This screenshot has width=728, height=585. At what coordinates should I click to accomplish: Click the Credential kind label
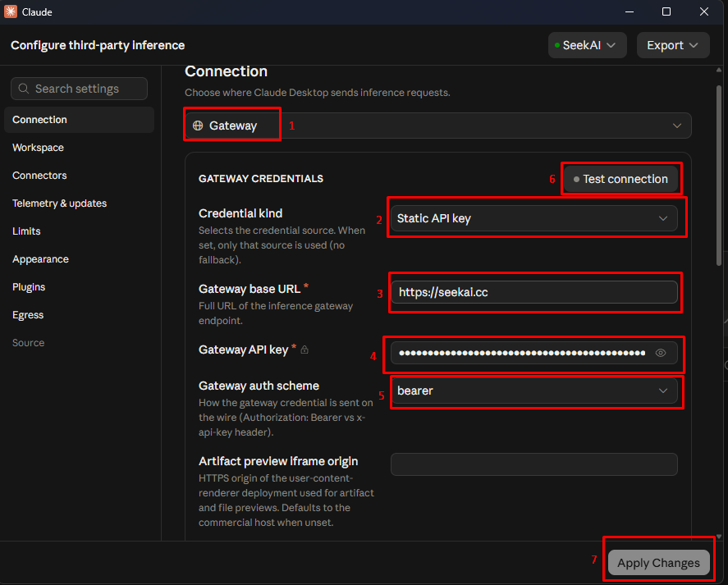[x=240, y=213]
